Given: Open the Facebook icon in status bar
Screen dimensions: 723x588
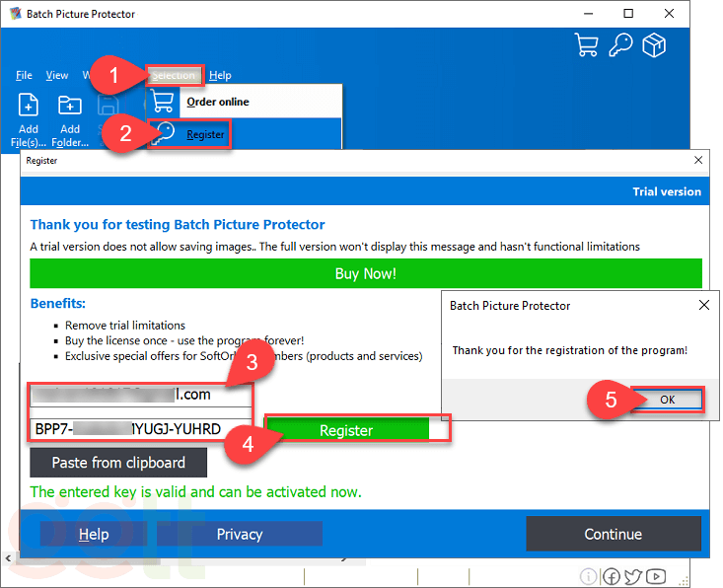Looking at the screenshot, I should pos(612,576).
